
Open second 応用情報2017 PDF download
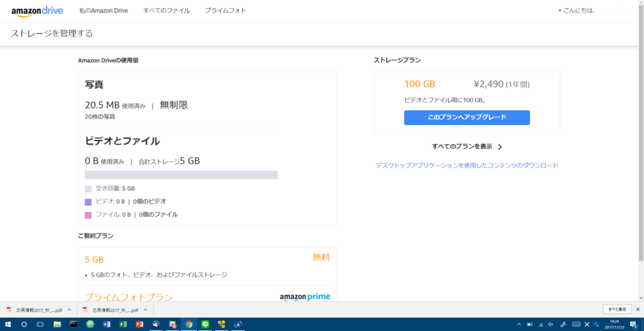pos(110,310)
